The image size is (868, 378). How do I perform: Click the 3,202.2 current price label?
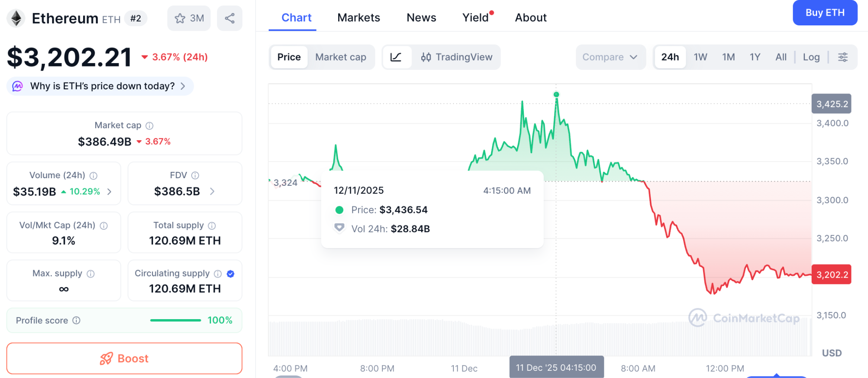(x=832, y=275)
